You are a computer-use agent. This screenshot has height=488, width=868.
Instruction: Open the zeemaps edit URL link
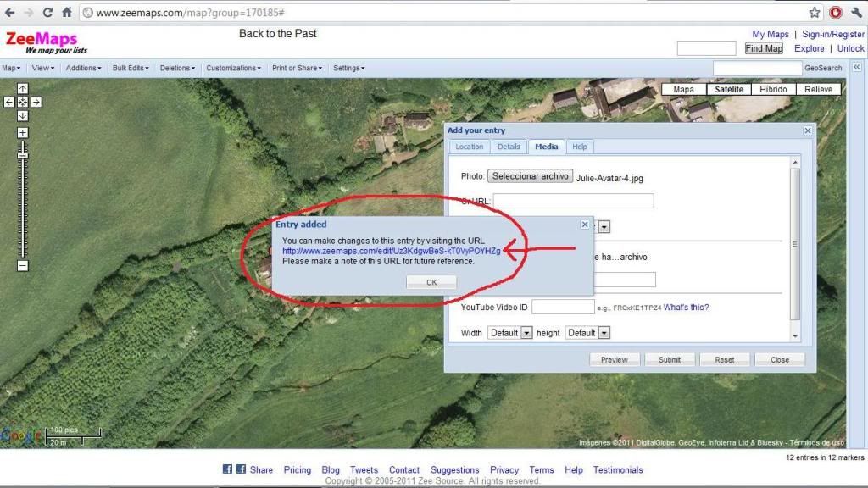pos(391,251)
